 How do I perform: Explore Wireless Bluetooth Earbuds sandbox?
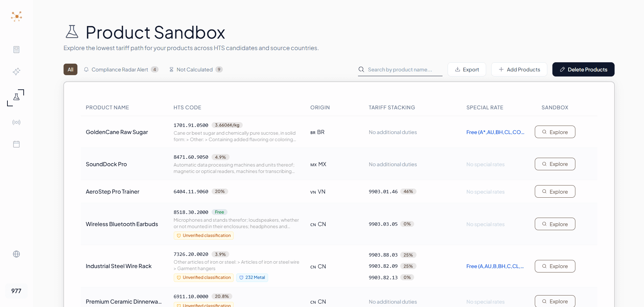pos(555,224)
